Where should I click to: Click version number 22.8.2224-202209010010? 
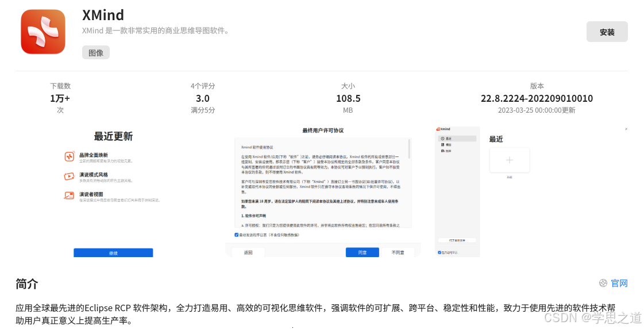[537, 98]
